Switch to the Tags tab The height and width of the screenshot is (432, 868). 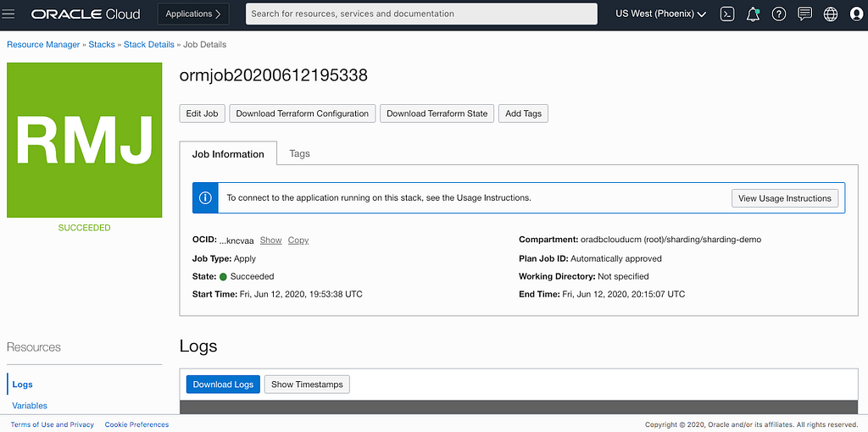299,153
